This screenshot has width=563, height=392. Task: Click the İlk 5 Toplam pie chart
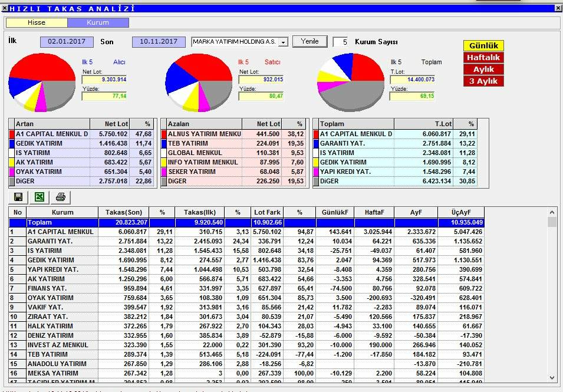[x=351, y=82]
